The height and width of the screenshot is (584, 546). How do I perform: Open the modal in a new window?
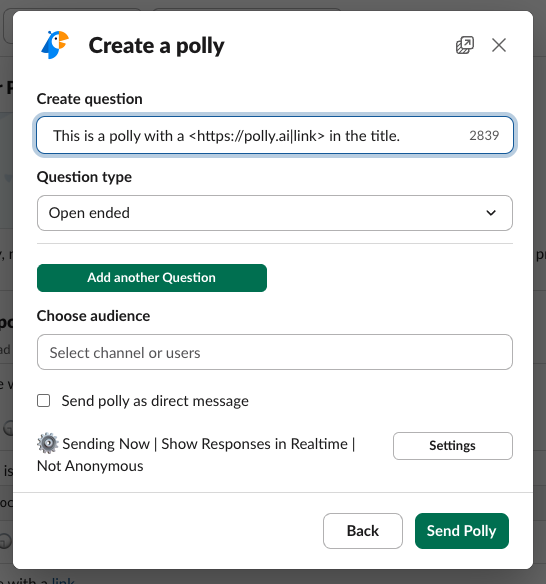coord(465,45)
